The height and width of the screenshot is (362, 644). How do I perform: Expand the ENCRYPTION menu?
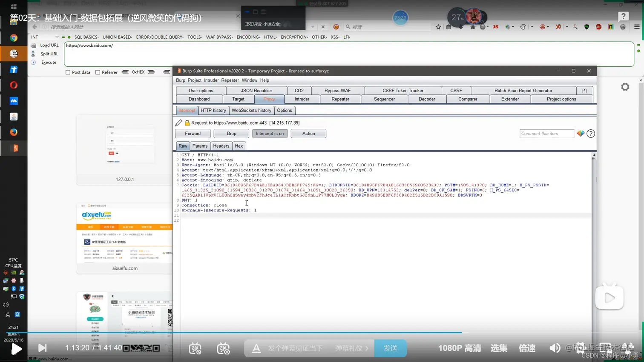point(294,37)
